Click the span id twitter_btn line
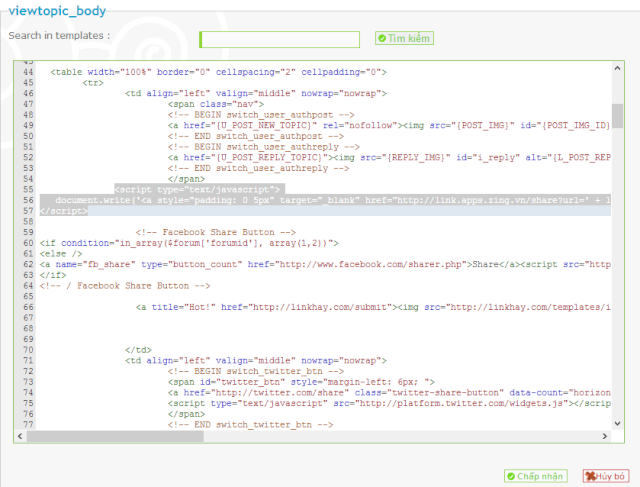Image resolution: width=640 pixels, height=487 pixels. tap(301, 382)
